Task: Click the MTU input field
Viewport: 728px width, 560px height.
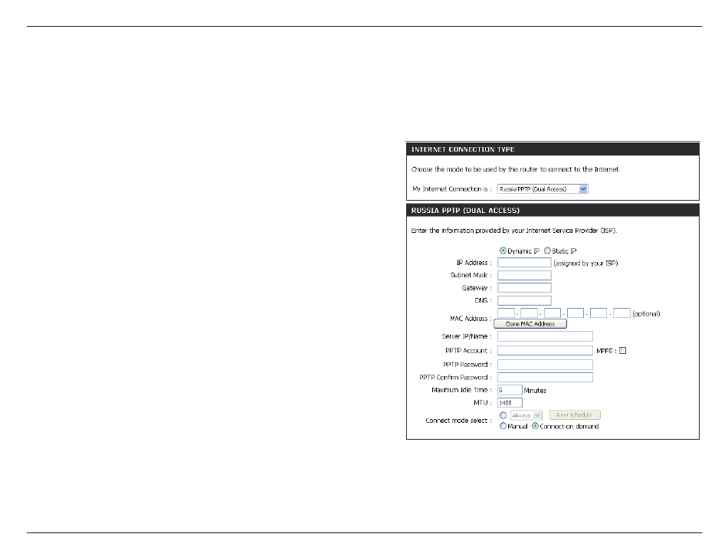Action: pyautogui.click(x=510, y=403)
